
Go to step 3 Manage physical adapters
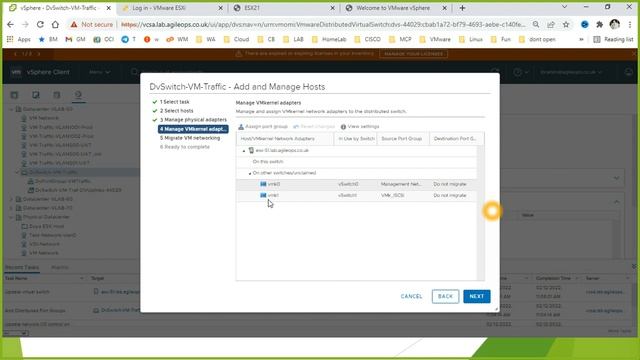tap(193, 120)
